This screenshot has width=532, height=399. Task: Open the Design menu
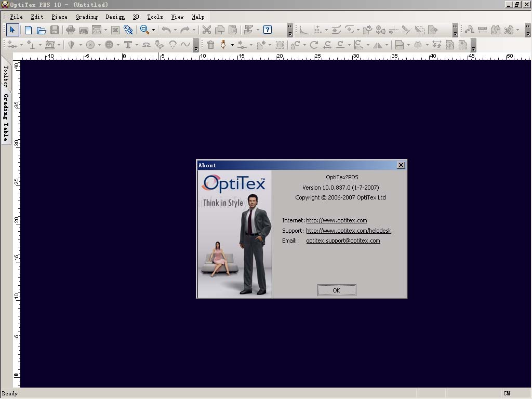click(115, 17)
